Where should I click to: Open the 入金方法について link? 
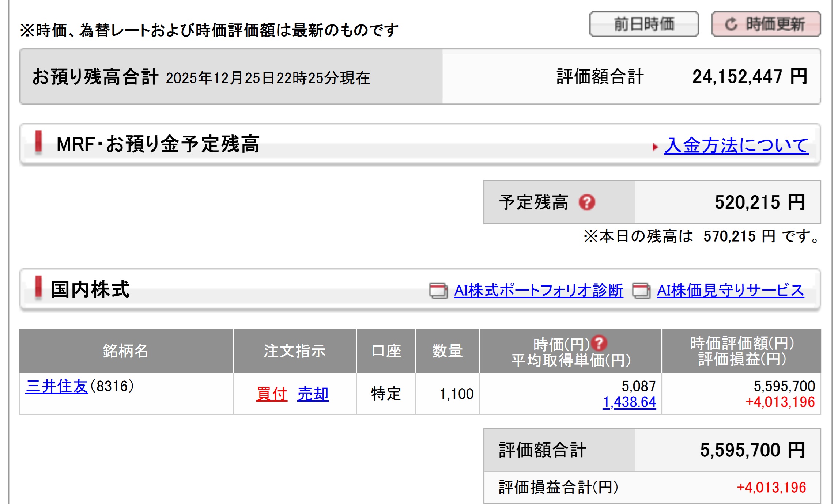[x=736, y=145]
